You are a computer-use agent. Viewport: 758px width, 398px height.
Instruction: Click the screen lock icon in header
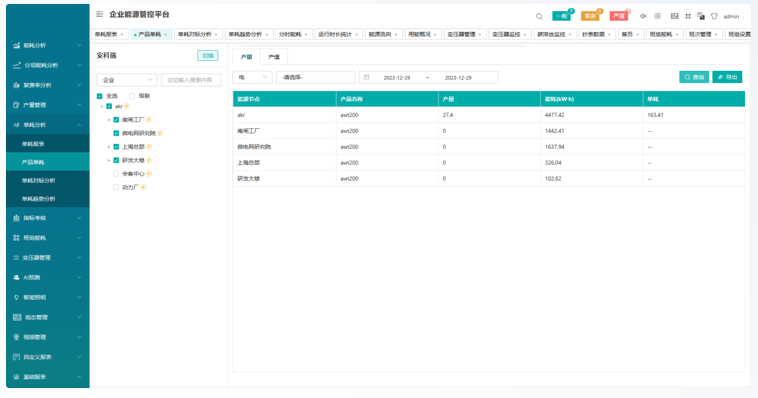coord(700,16)
